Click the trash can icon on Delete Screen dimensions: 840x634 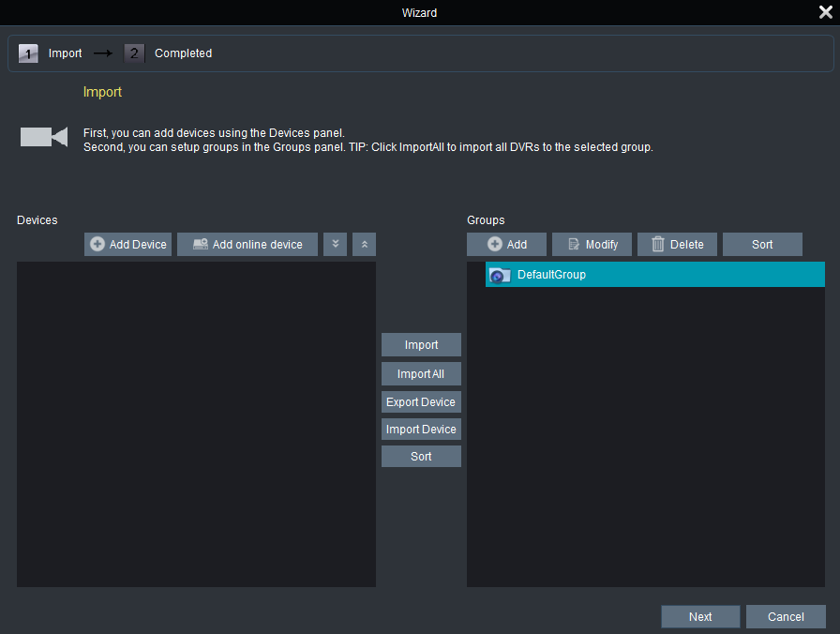[657, 244]
